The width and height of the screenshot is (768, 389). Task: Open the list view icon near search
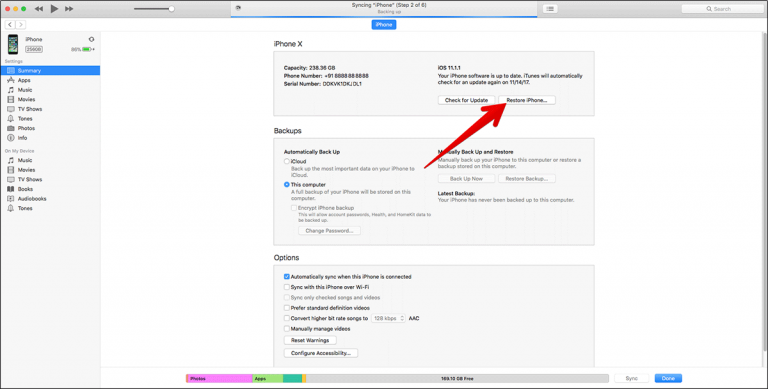(550, 9)
